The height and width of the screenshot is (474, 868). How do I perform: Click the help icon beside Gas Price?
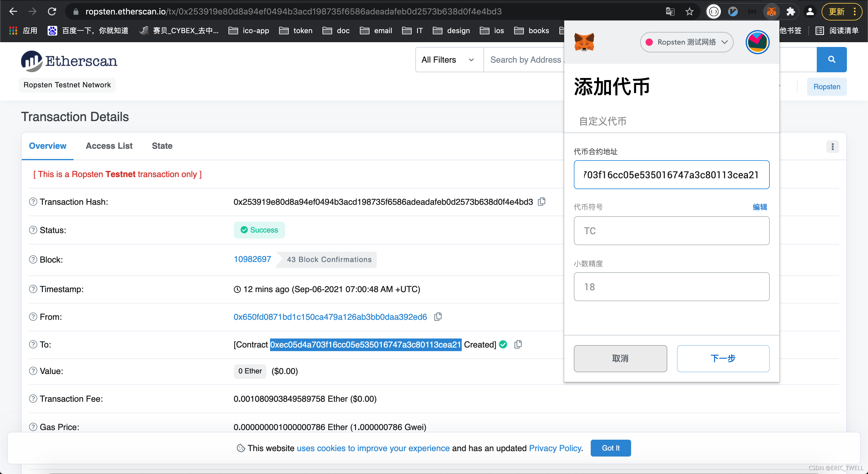click(33, 427)
